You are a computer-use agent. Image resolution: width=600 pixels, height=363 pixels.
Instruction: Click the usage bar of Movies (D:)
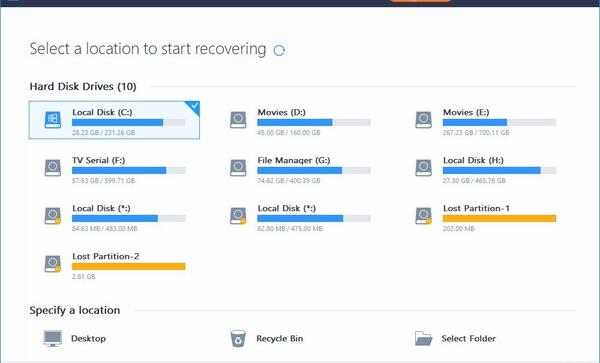[x=314, y=122]
